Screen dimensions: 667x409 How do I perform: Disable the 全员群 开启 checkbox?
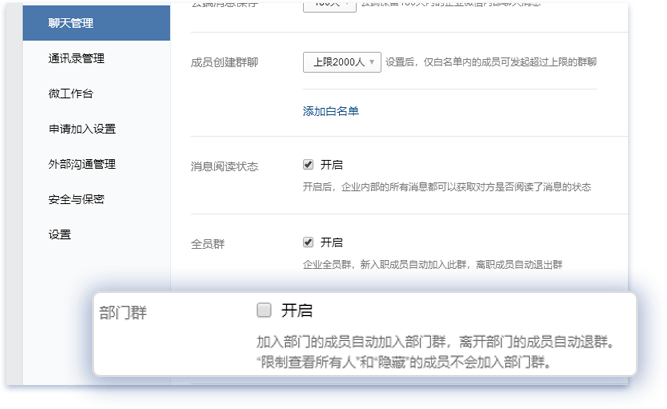[309, 242]
